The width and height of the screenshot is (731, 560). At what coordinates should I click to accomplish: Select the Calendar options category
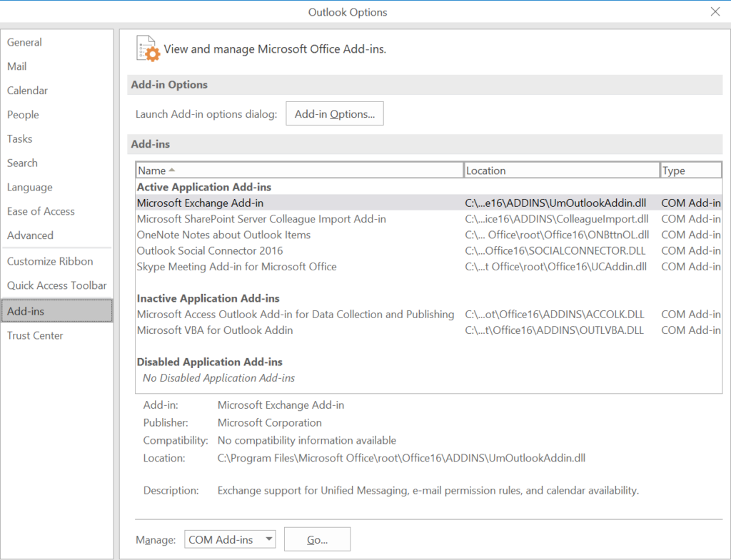(27, 91)
